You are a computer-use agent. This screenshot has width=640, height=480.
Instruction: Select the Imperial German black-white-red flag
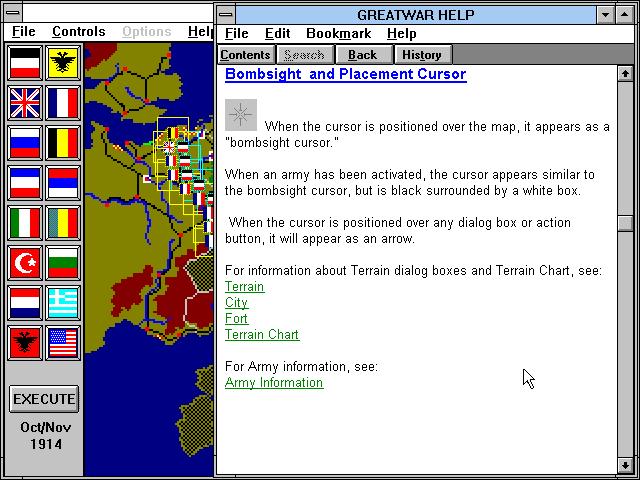pyautogui.click(x=25, y=63)
